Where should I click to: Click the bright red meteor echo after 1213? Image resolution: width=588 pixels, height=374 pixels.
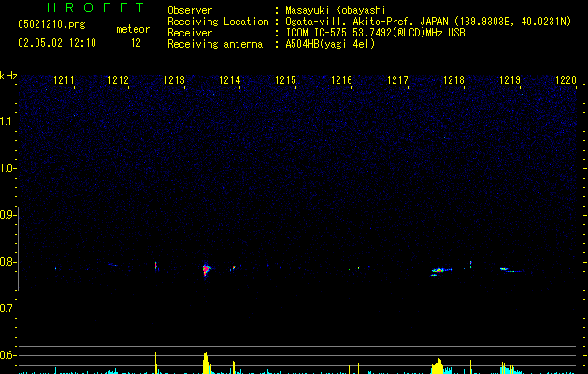(207, 269)
